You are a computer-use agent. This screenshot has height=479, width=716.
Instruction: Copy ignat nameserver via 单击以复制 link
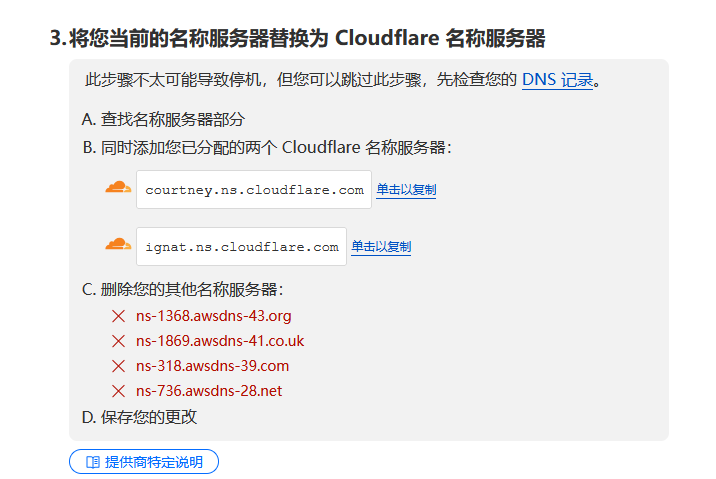tap(381, 247)
